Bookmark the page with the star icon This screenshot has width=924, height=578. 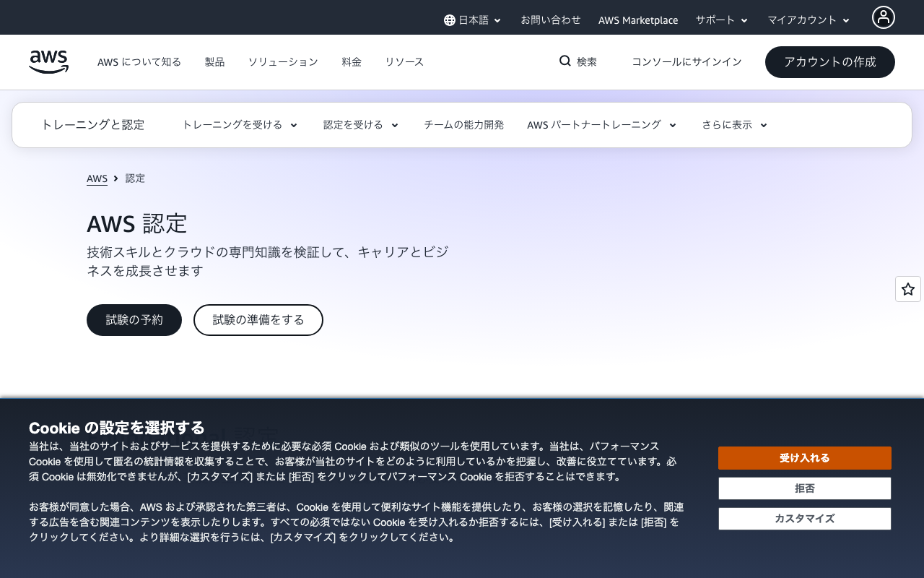(x=907, y=288)
